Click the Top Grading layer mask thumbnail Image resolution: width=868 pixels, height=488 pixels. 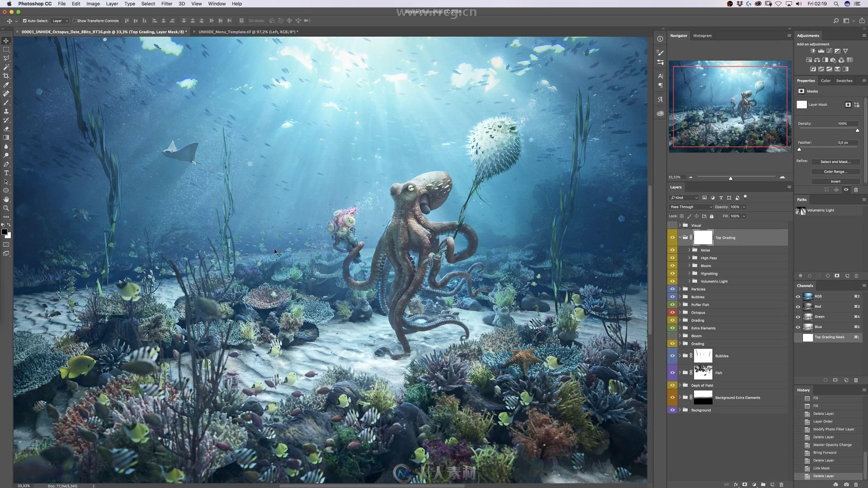pos(703,238)
